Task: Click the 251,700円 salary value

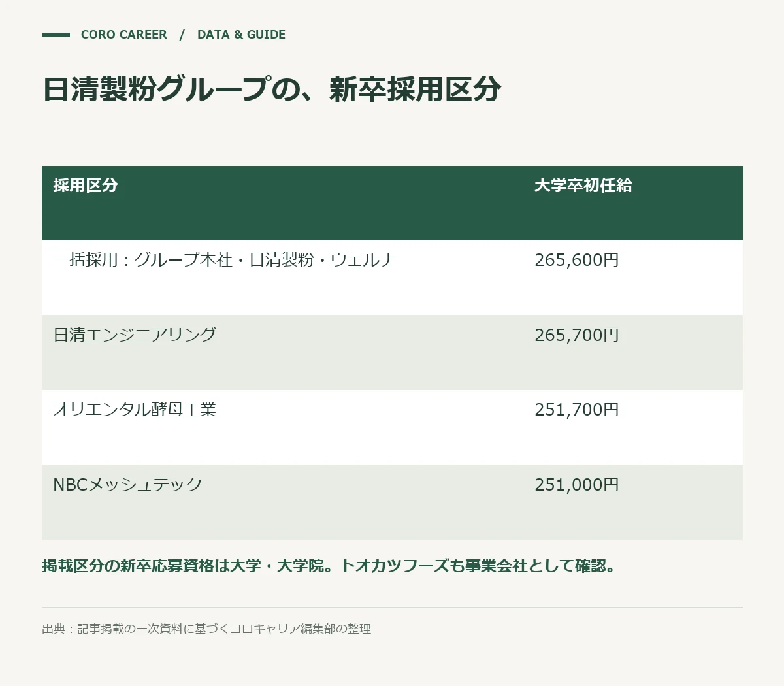Action: tap(577, 410)
